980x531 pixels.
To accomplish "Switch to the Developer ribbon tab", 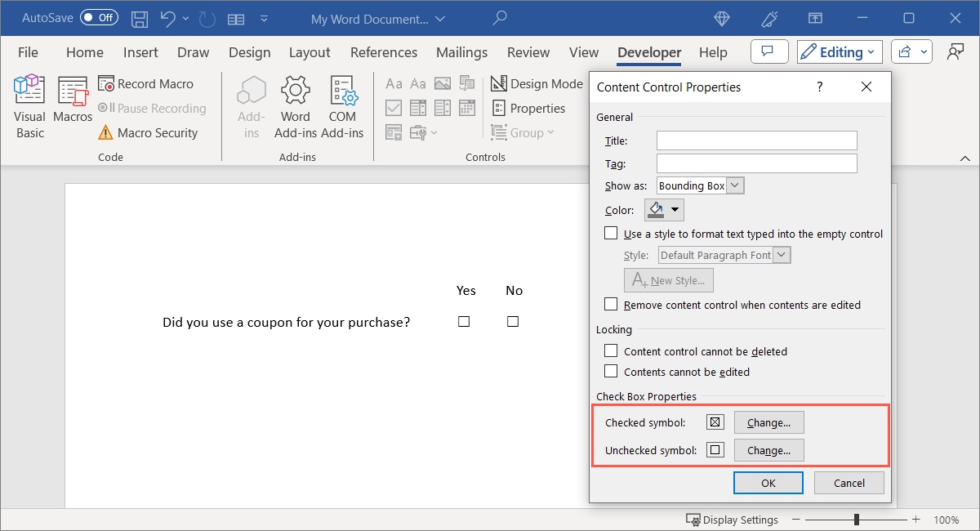I will (x=648, y=51).
